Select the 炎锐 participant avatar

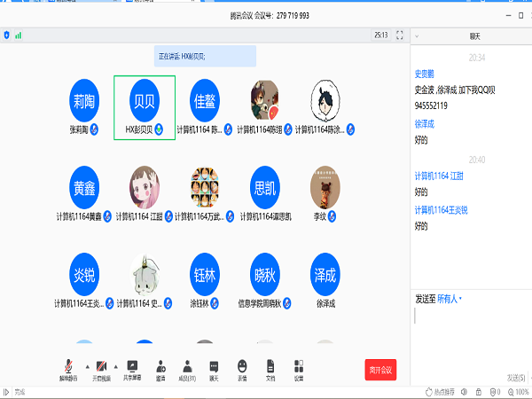84,274
